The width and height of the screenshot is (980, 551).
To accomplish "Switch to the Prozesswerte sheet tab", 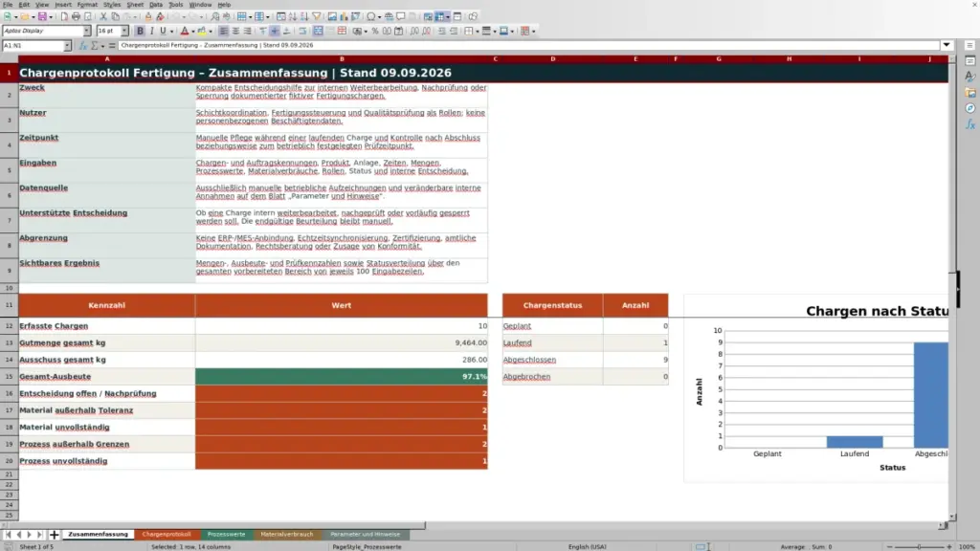I will (226, 535).
